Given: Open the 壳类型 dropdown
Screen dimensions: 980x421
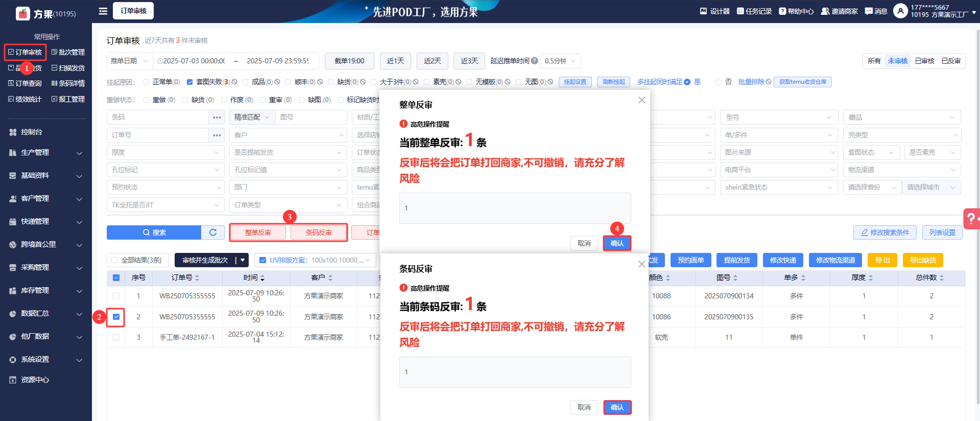Looking at the screenshot, I should pyautogui.click(x=902, y=135).
